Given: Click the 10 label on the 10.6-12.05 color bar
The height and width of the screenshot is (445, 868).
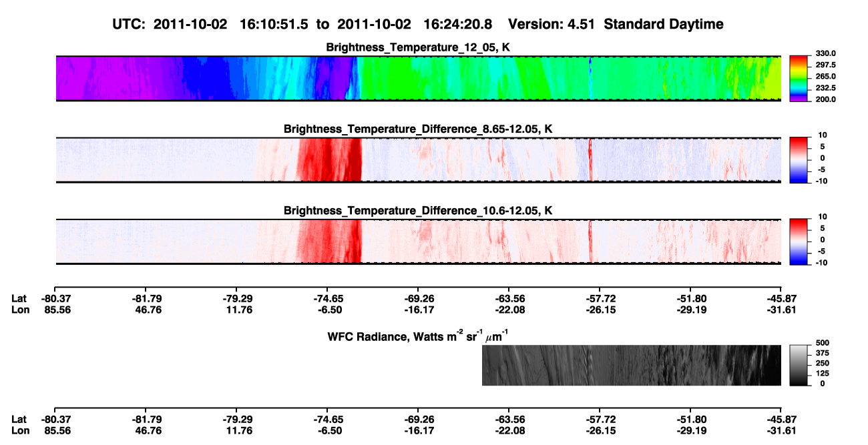Looking at the screenshot, I should coord(823,217).
